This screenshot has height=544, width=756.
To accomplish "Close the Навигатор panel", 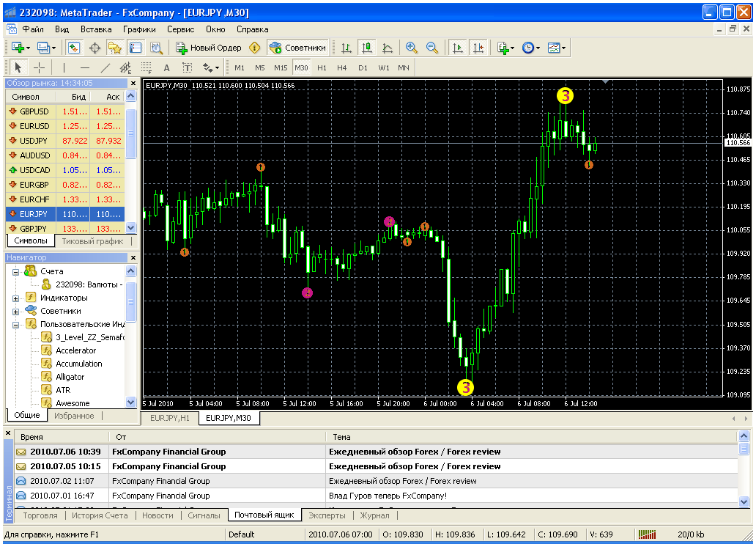I will [133, 258].
